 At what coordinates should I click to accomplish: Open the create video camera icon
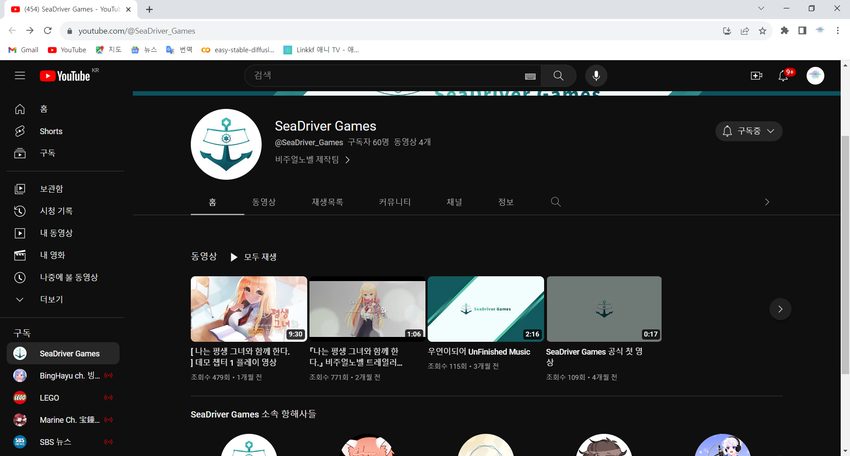pos(756,76)
